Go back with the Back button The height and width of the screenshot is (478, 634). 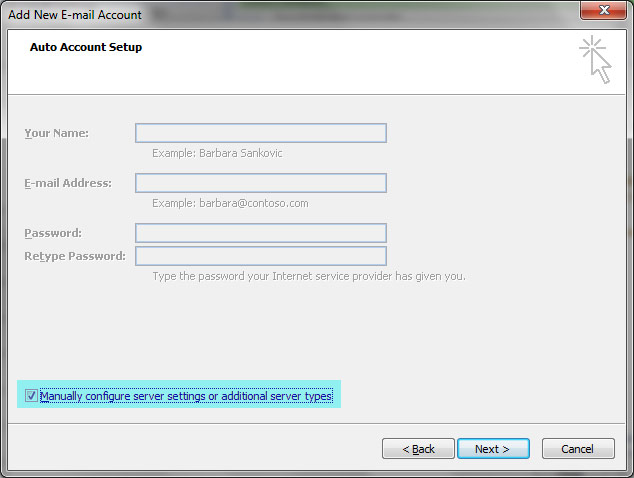tap(418, 449)
